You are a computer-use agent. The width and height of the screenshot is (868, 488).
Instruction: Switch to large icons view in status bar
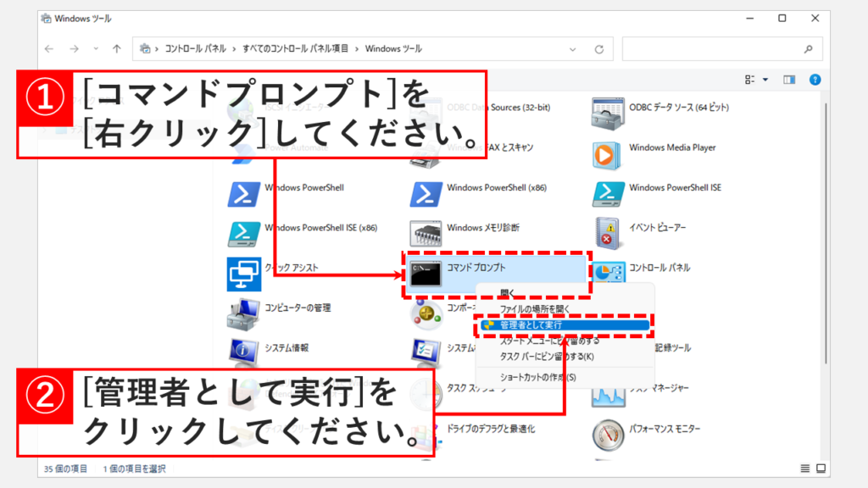click(x=821, y=469)
